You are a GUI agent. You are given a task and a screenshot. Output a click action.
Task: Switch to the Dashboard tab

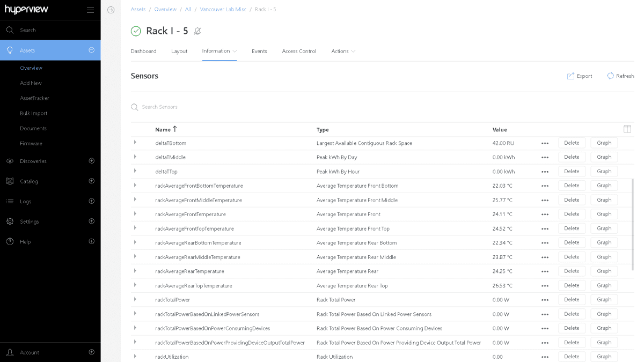coord(143,51)
